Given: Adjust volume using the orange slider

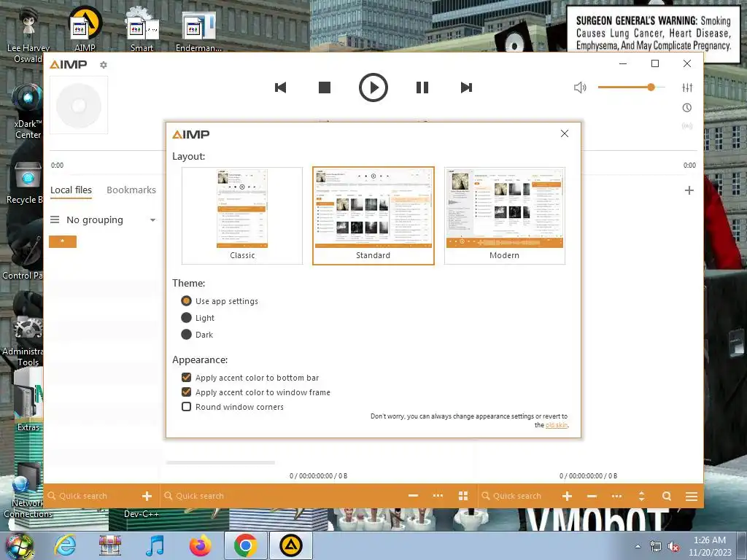Looking at the screenshot, I should point(631,87).
